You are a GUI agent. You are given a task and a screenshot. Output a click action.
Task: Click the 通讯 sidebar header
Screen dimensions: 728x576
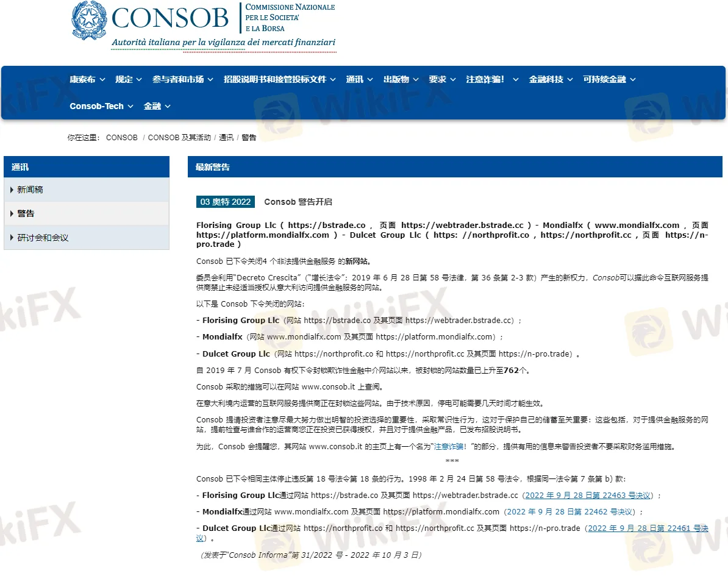click(x=87, y=166)
